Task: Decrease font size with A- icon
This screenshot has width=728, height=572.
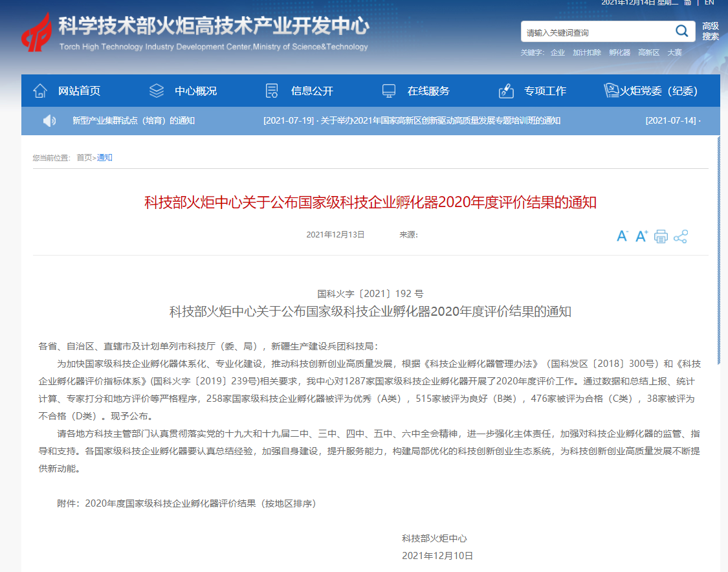Action: (x=622, y=236)
